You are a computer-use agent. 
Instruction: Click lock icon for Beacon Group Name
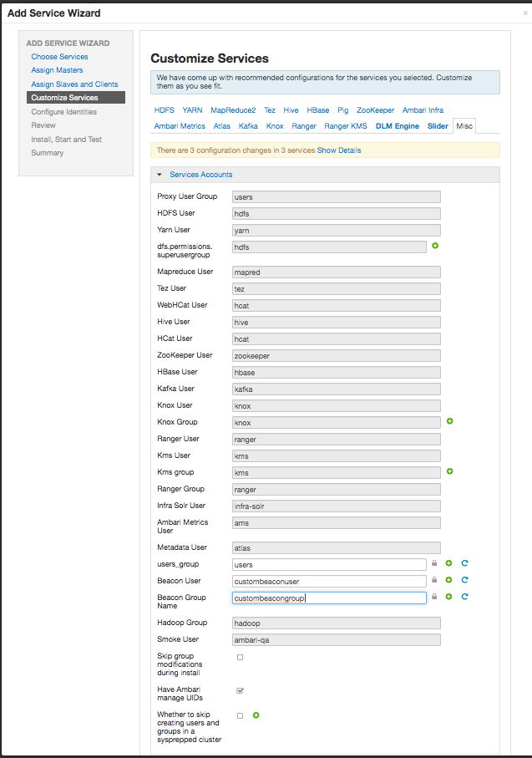click(x=434, y=597)
